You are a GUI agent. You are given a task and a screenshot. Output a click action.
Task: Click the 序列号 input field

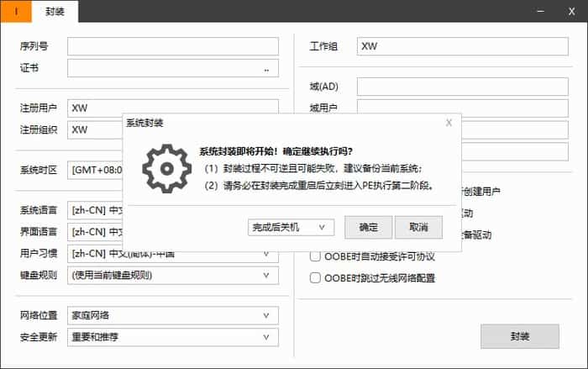point(172,46)
